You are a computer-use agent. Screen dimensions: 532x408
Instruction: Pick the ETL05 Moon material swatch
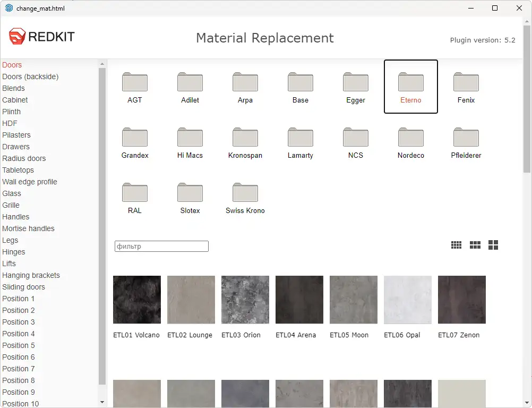coord(353,300)
